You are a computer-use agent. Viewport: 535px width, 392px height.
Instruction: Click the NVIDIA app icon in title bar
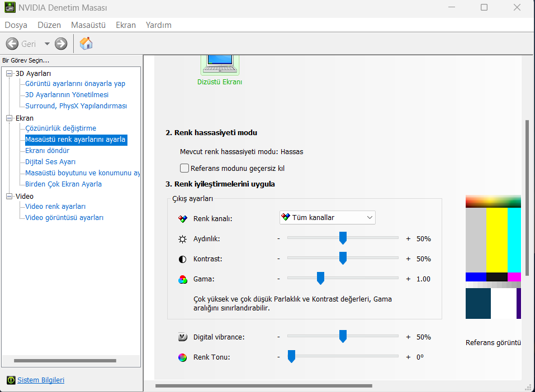(10, 7)
